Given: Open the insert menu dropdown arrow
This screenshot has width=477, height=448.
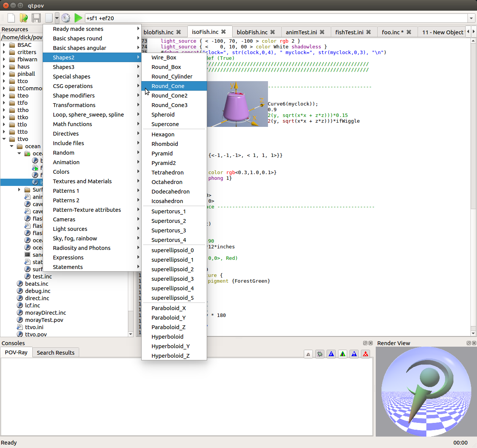Looking at the screenshot, I should click(x=57, y=18).
